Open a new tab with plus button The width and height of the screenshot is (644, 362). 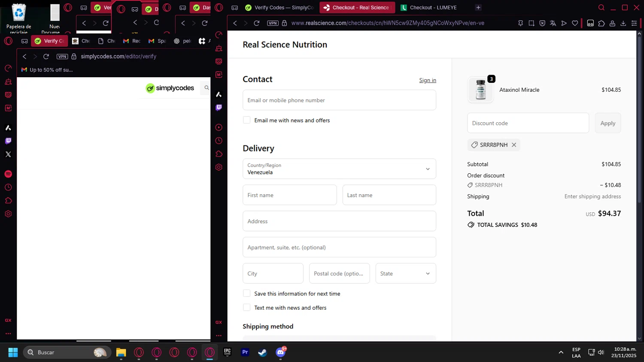pos(478,8)
